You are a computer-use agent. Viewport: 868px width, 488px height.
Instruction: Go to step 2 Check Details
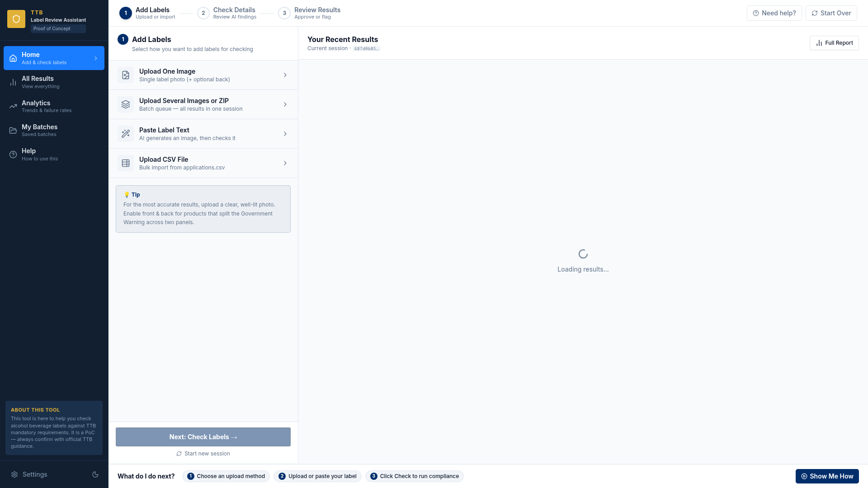pos(227,13)
